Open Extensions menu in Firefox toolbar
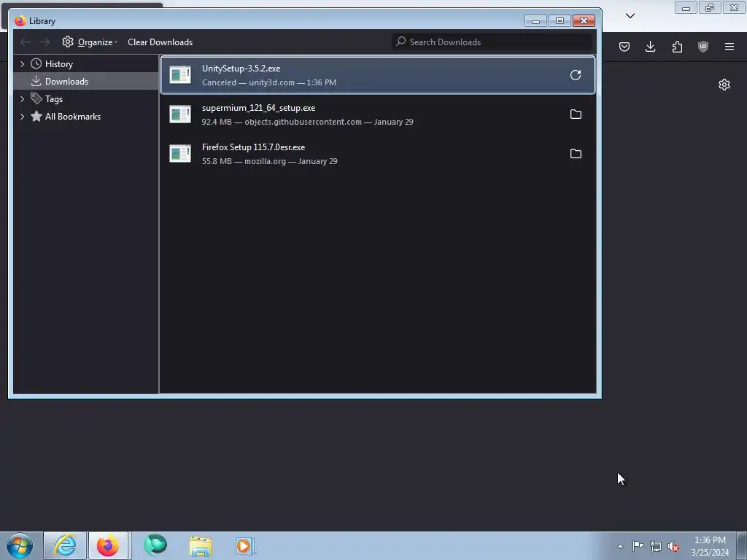This screenshot has height=560, width=747. [677, 47]
